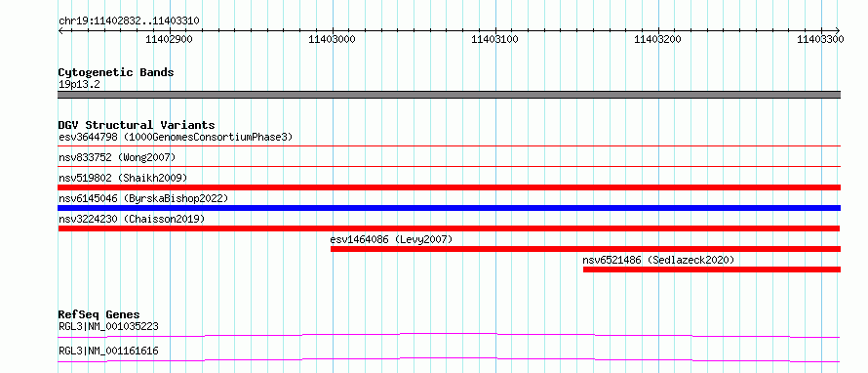The width and height of the screenshot is (868, 373).
Task: Select the DGV Structural Variants track title
Action: (137, 125)
